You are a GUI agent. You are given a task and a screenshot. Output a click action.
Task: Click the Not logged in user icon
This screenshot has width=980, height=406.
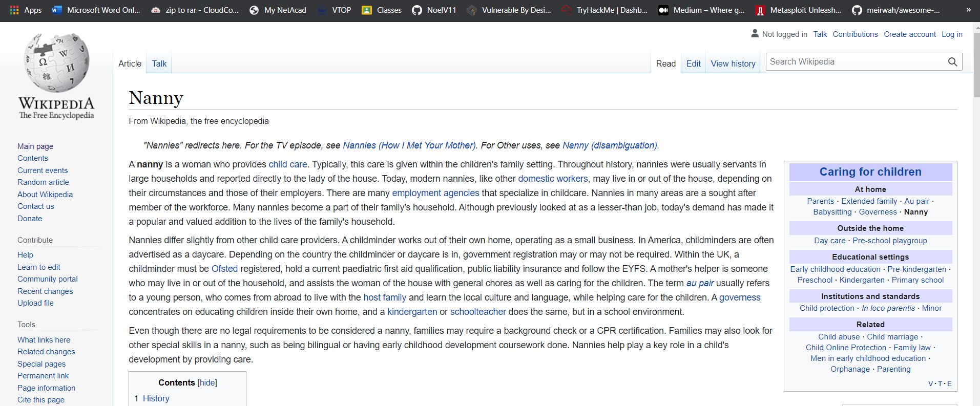755,34
